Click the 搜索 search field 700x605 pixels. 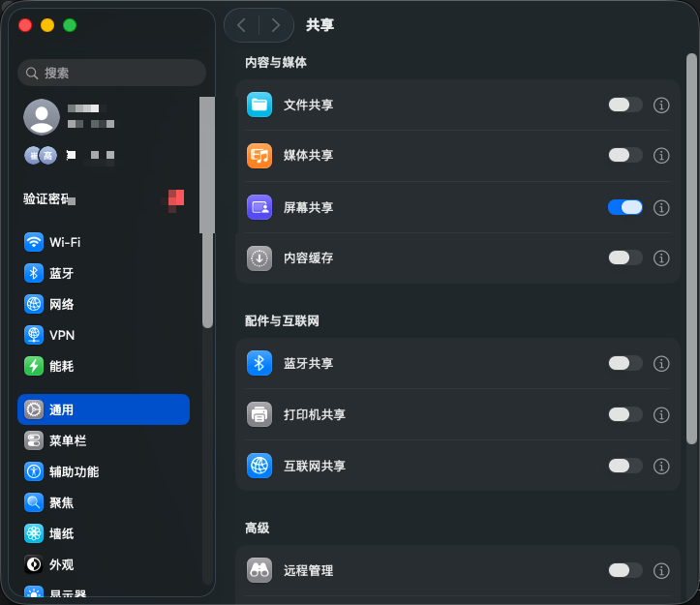112,73
